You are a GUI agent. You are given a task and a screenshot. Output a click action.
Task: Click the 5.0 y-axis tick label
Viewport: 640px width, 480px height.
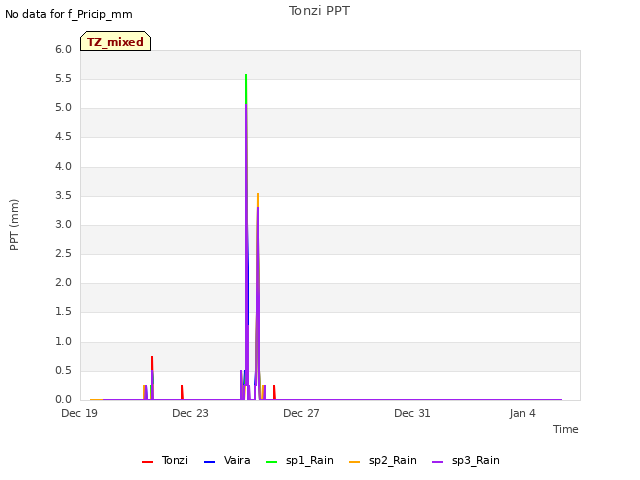click(63, 108)
